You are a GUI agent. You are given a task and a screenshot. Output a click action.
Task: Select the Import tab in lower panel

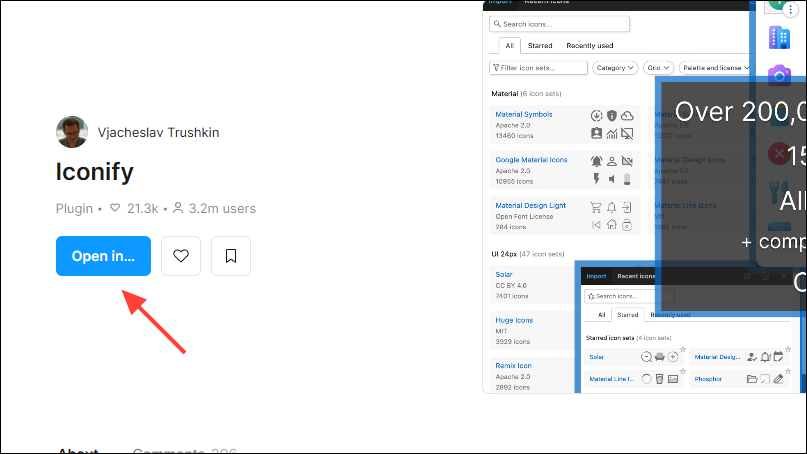click(x=596, y=276)
